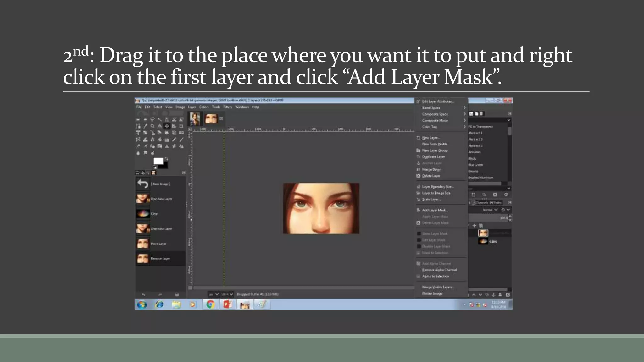Switch to the woman portrait image tab
Image resolution: width=644 pixels, height=362 pixels.
click(x=195, y=119)
